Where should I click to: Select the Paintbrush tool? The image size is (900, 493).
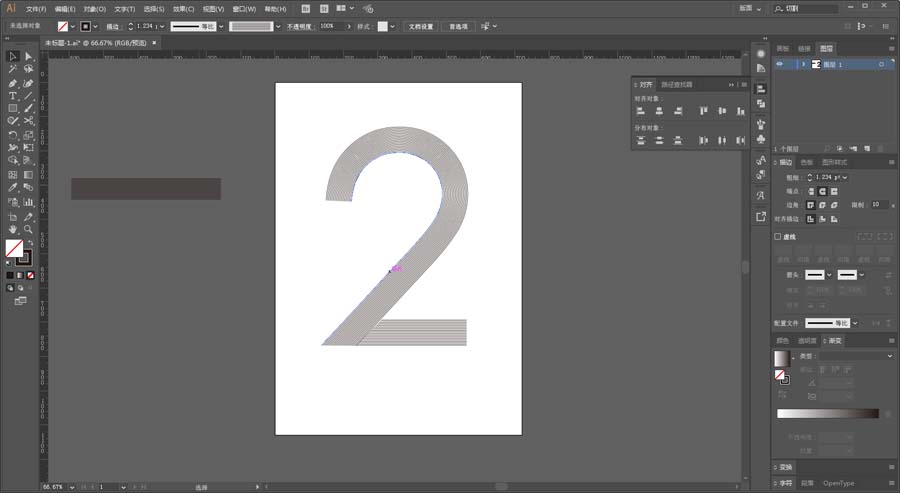pyautogui.click(x=29, y=108)
